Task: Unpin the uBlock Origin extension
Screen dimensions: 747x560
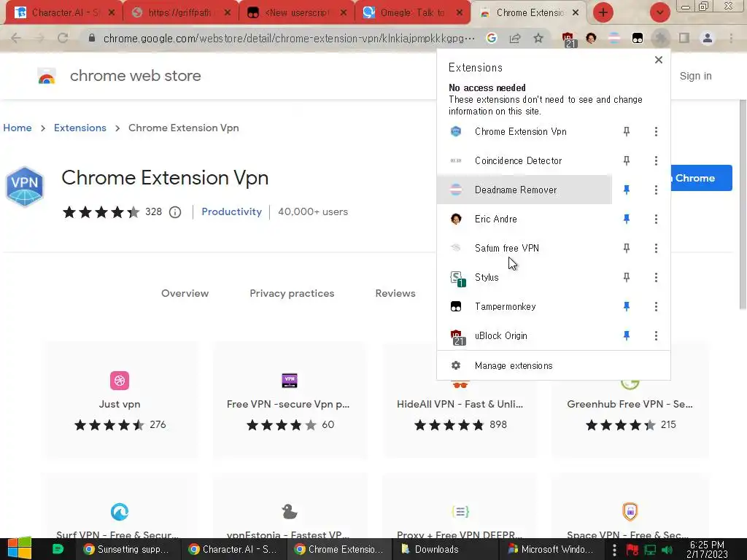Action: click(627, 335)
